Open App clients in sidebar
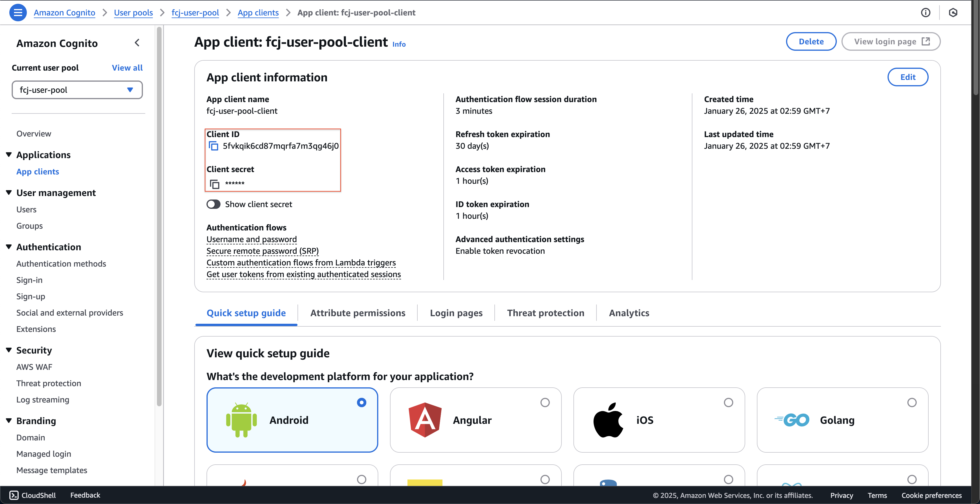This screenshot has height=504, width=980. point(38,171)
